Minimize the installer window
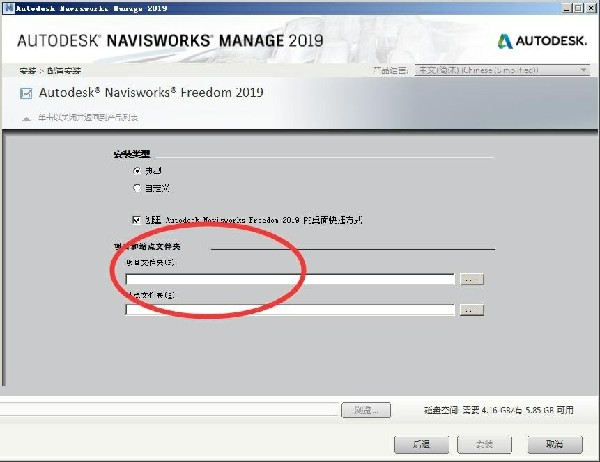600x462 pixels. (567, 8)
